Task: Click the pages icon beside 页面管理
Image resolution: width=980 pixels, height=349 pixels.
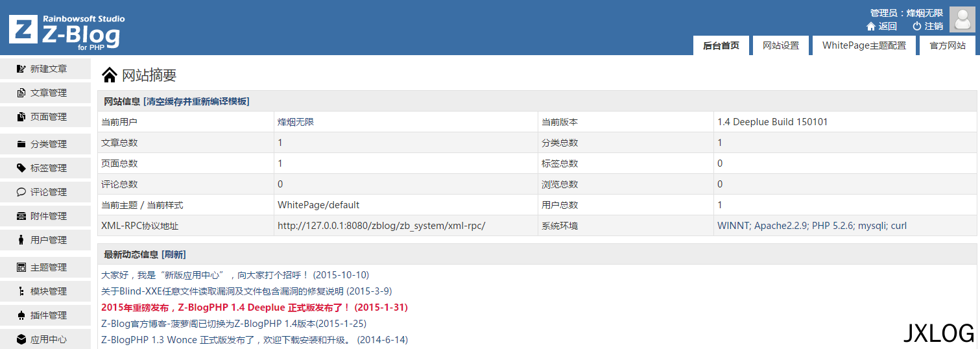Action: pos(21,117)
